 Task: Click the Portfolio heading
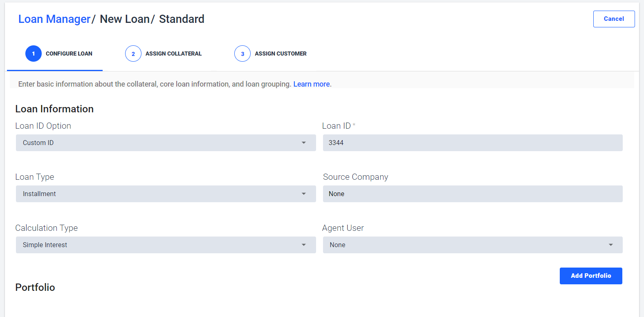35,287
